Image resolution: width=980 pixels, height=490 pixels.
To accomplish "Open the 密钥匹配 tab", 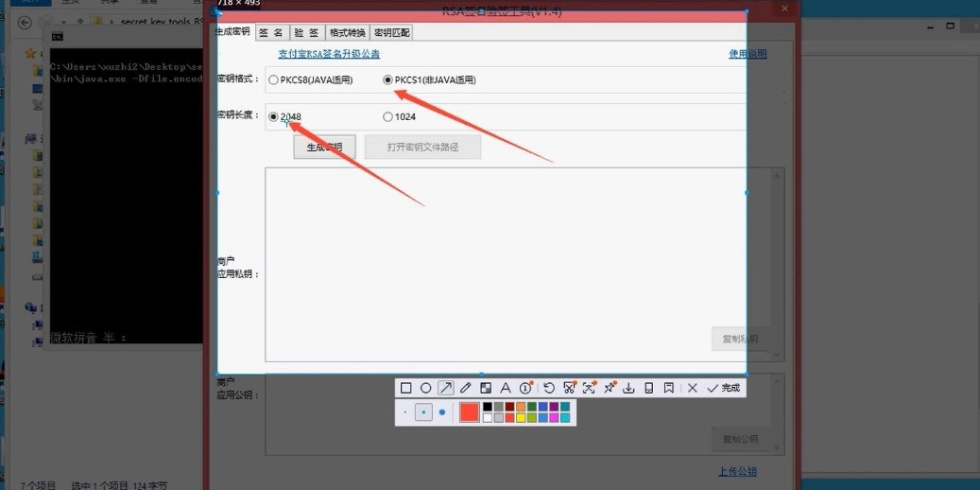I will pyautogui.click(x=391, y=32).
